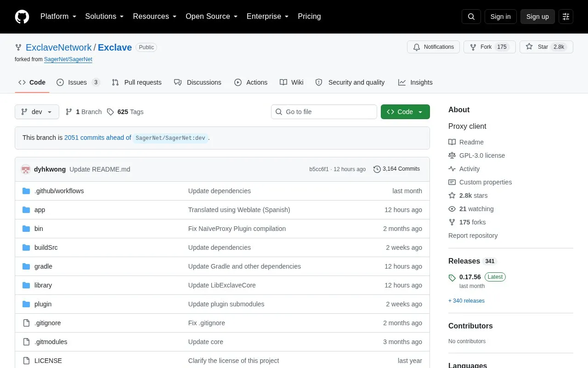The width and height of the screenshot is (588, 368).
Task: Open the GPL-3.0 license link
Action: pyautogui.click(x=476, y=155)
